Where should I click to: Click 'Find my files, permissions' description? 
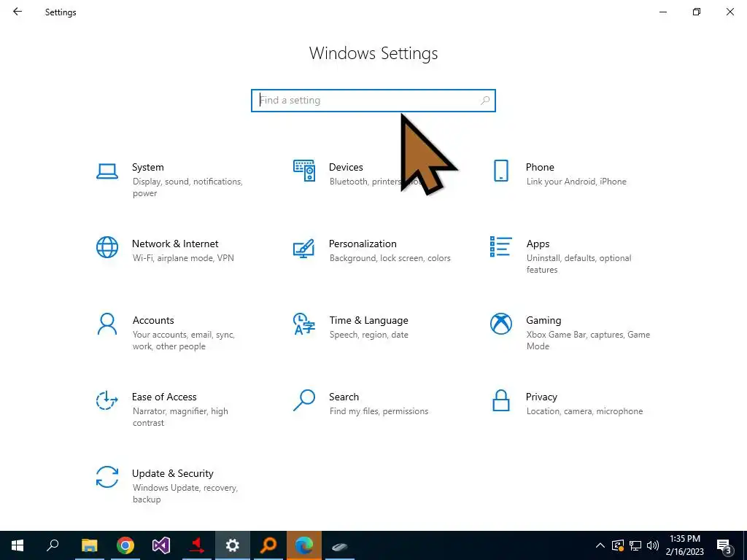pos(379,411)
